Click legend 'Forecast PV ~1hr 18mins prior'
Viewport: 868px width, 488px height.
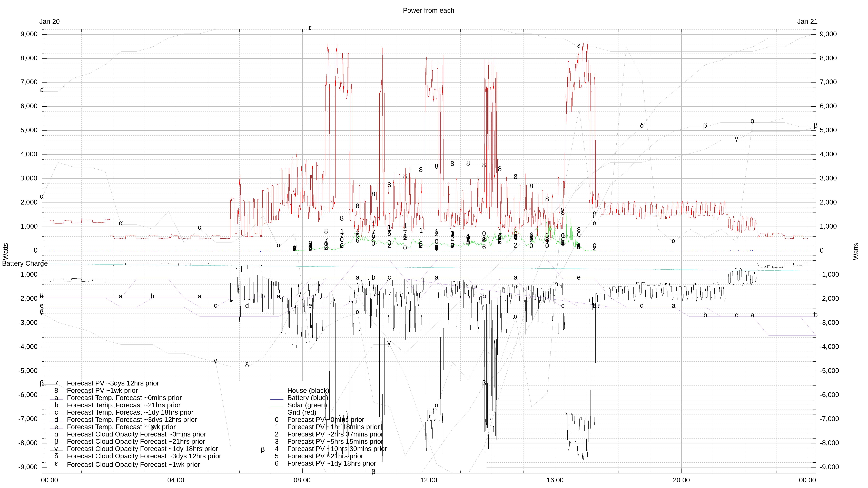pyautogui.click(x=333, y=427)
